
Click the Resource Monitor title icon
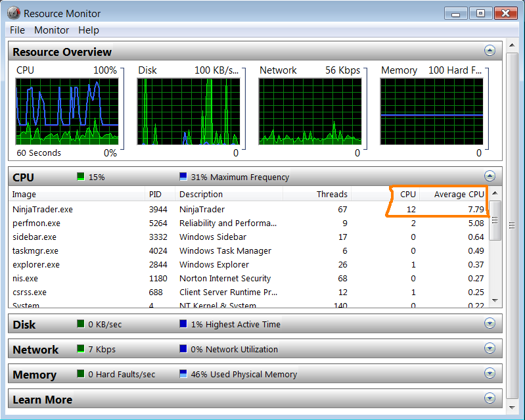point(14,13)
